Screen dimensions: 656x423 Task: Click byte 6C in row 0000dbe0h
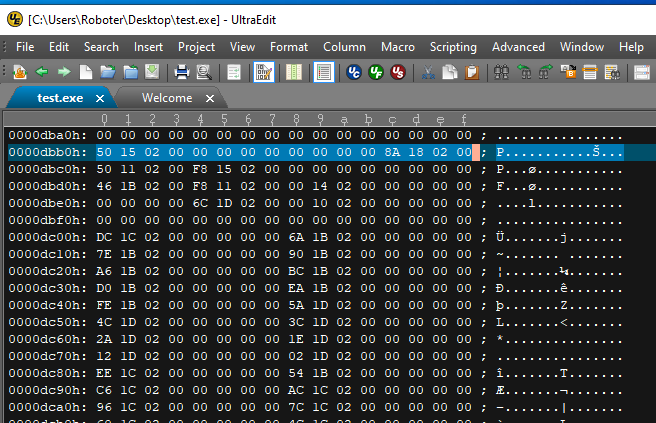click(x=200, y=203)
